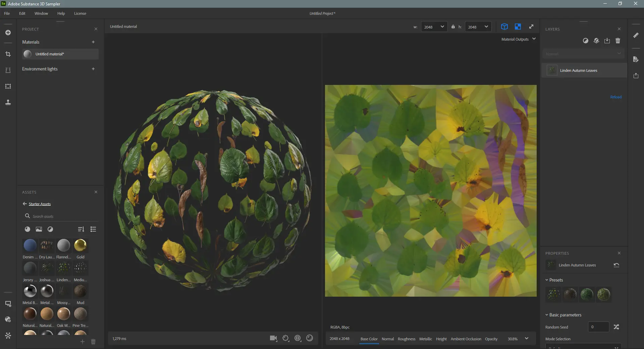This screenshot has width=644, height=349.
Task: Filter assets by image type
Action: (x=39, y=229)
